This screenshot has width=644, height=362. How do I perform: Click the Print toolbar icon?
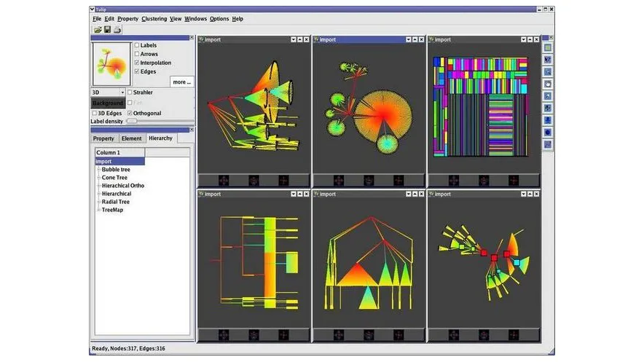point(117,30)
